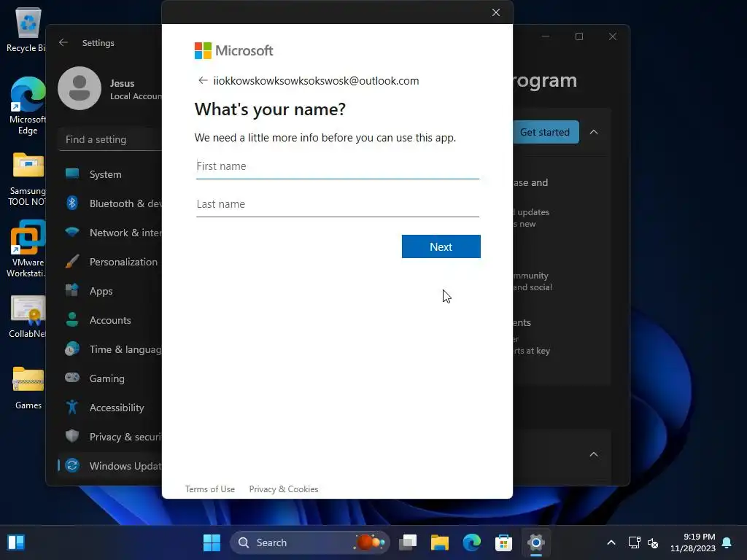The width and height of the screenshot is (747, 560).
Task: Open VMware Workstation desktop shortcut
Action: 28,249
